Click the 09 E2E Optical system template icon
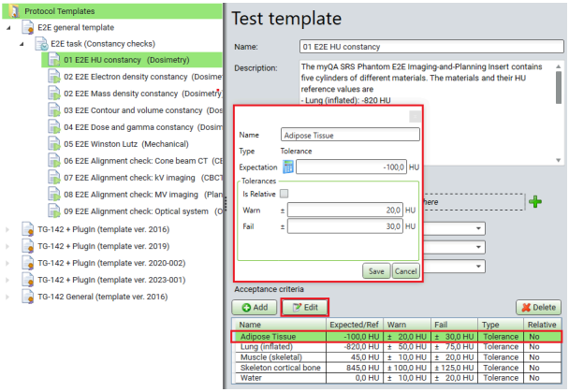The height and width of the screenshot is (392, 569). pyautogui.click(x=54, y=211)
